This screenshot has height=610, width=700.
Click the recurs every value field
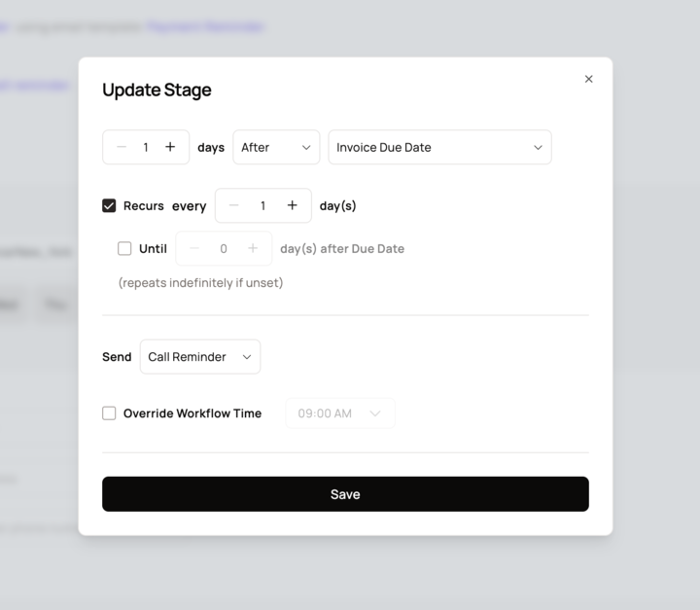pyautogui.click(x=262, y=205)
